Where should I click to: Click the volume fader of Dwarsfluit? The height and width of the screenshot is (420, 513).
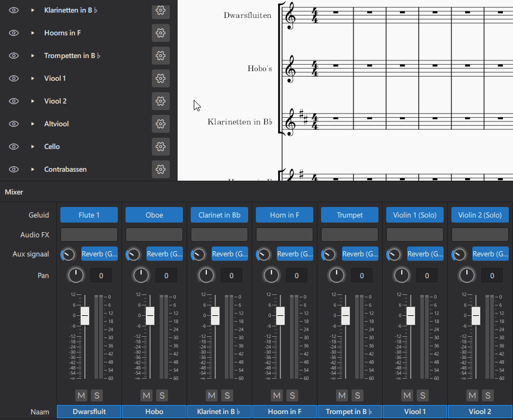coord(85,315)
